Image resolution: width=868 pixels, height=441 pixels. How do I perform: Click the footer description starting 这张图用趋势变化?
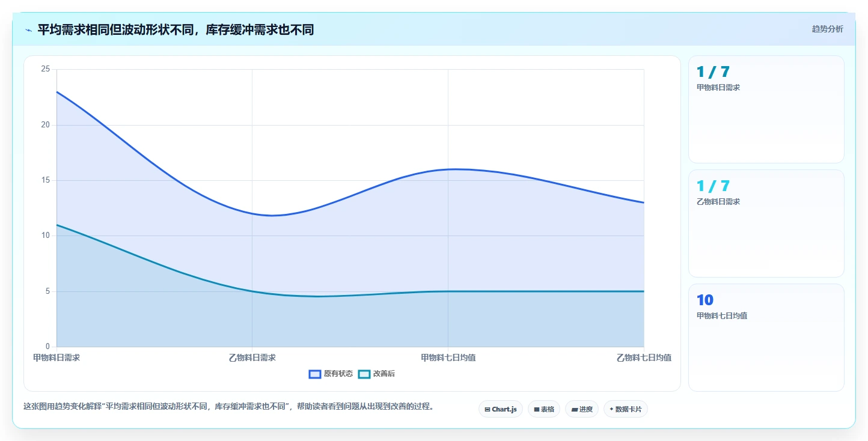click(228, 406)
